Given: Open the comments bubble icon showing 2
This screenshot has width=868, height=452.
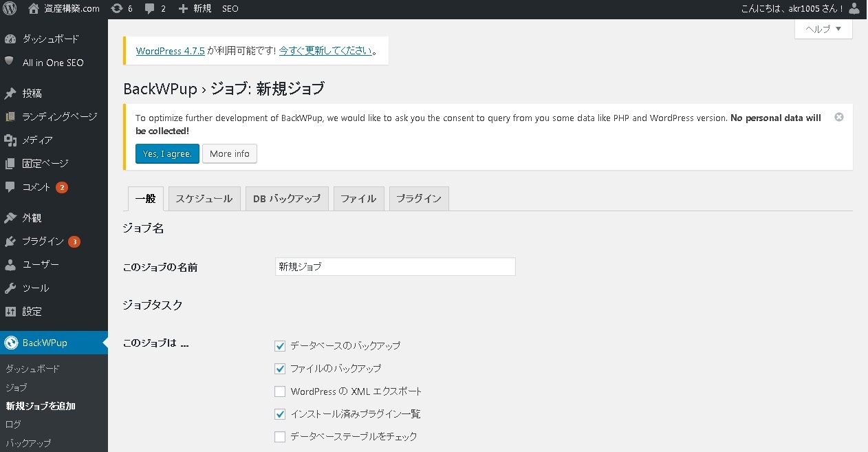Looking at the screenshot, I should tap(151, 9).
